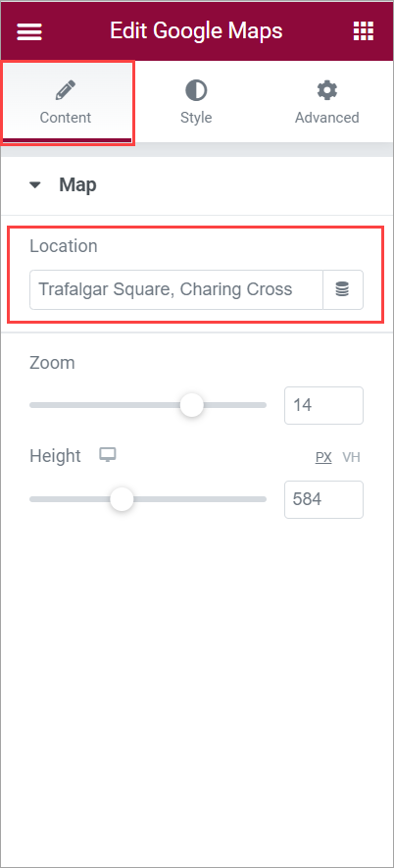Click the Location field label
Screen dimensions: 394x868
(64, 246)
